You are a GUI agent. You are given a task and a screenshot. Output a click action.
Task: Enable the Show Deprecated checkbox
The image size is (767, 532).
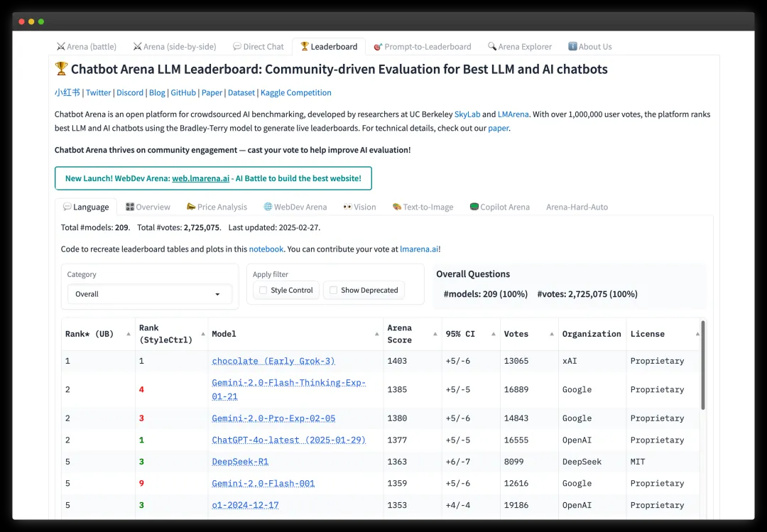point(333,291)
